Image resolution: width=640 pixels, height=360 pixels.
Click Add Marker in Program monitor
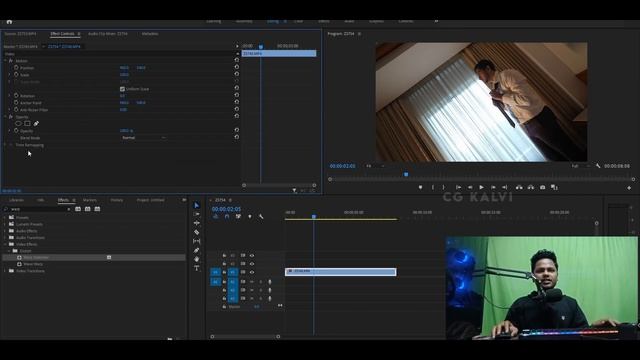[x=420, y=187]
